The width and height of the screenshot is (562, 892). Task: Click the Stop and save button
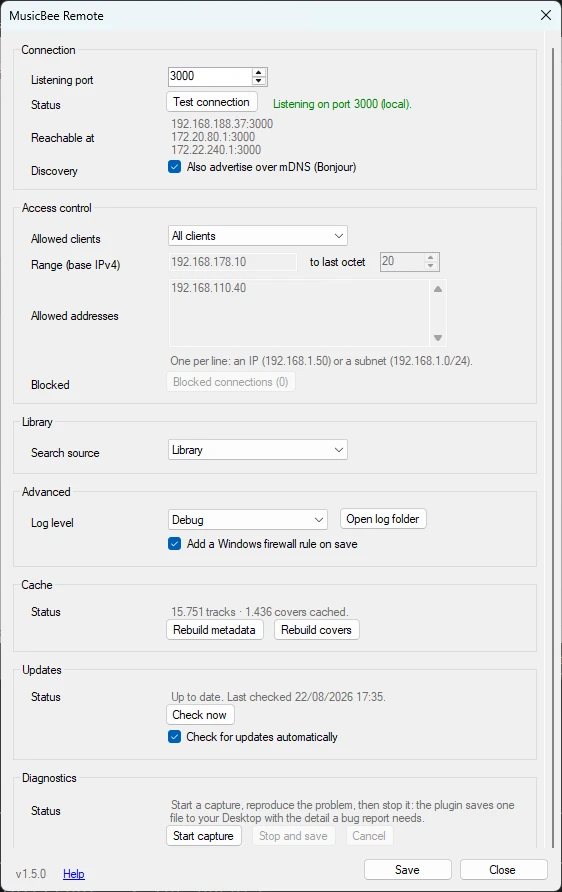pyautogui.click(x=294, y=836)
